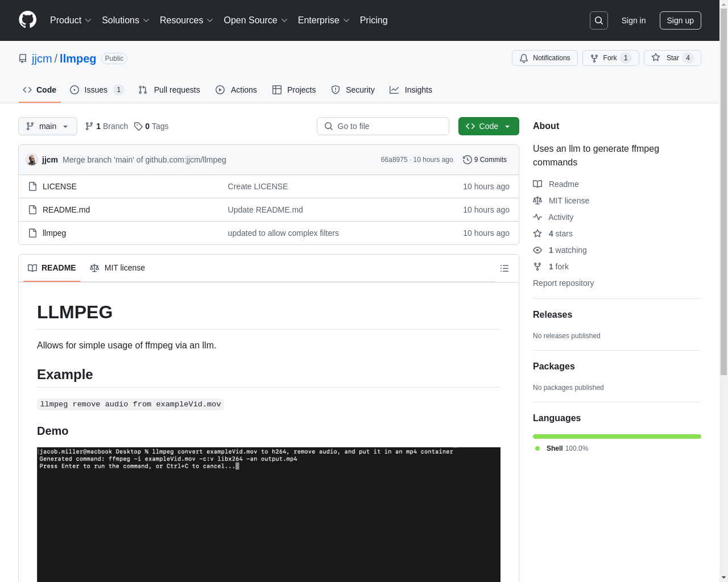Open the Packages heading link
728x582 pixels.
[553, 366]
